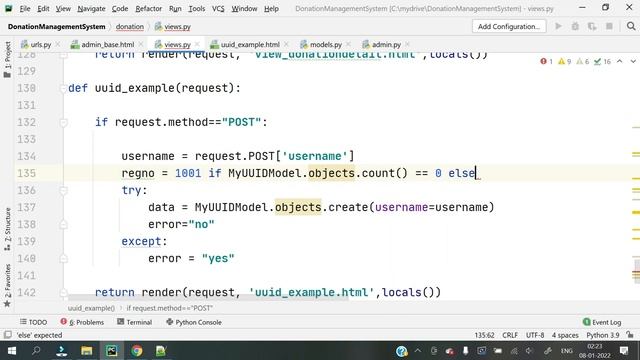Go to next highlighted error arrow

point(633,61)
